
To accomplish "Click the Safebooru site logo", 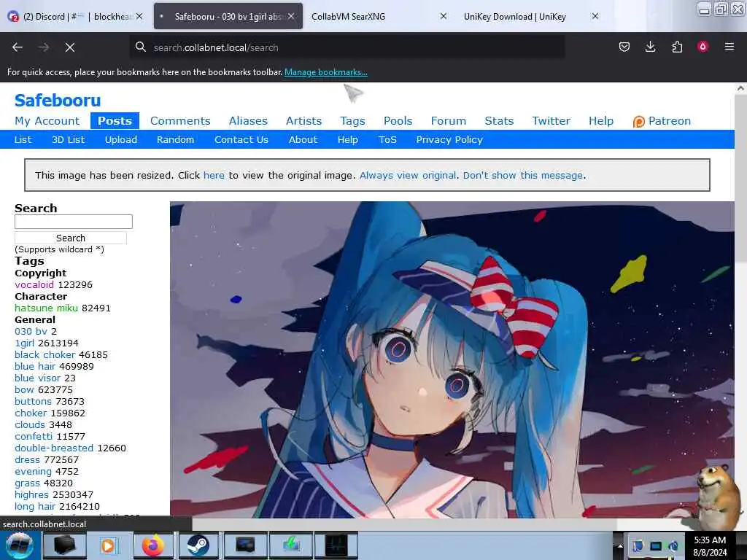I will pyautogui.click(x=58, y=101).
